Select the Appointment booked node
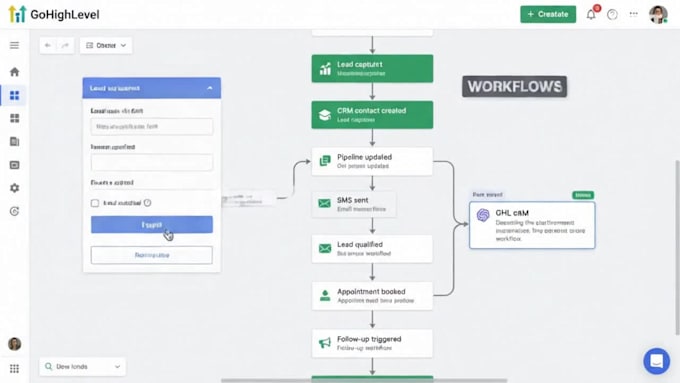 click(x=372, y=296)
